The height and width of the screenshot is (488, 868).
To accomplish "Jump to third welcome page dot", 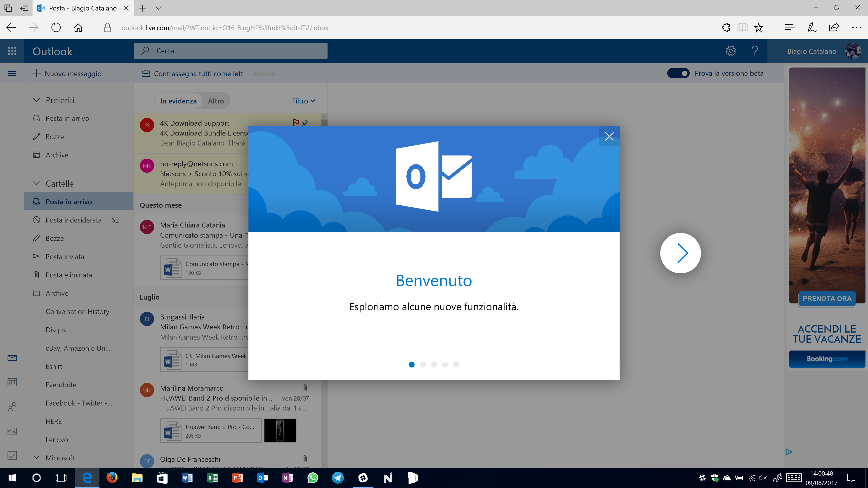I will [434, 364].
